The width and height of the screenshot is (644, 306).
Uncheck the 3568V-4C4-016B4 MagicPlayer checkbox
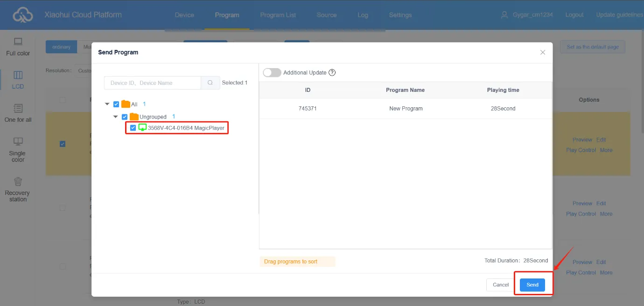pyautogui.click(x=133, y=128)
